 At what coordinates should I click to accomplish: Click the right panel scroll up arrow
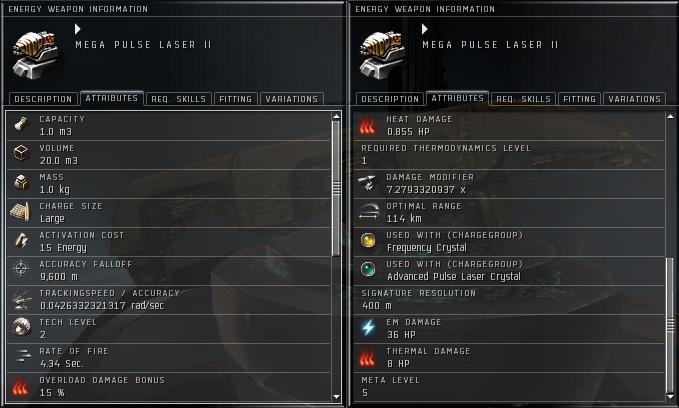[x=670, y=116]
